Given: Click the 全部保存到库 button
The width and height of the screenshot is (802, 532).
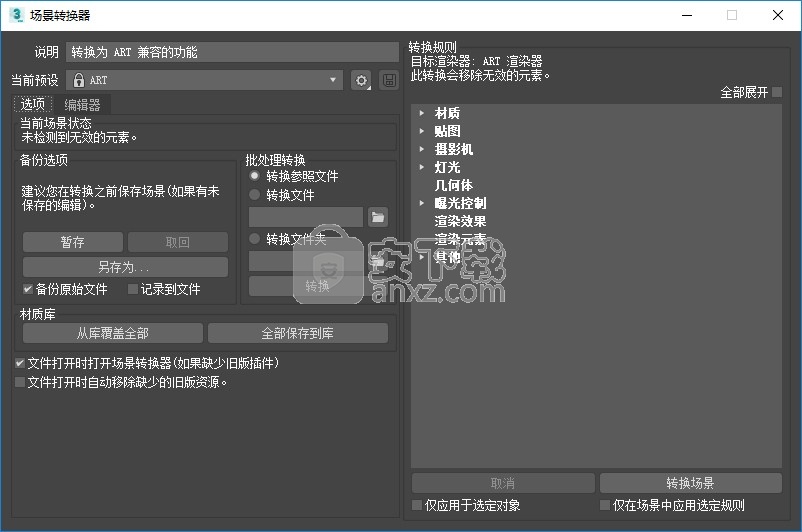Looking at the screenshot, I should point(298,334).
